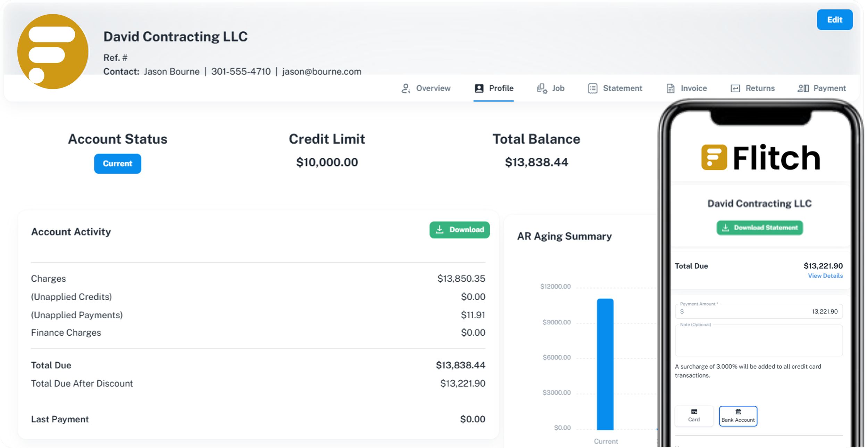Viewport: 868px width, 448px height.
Task: Click David Contracting LLC on the phone
Action: (x=760, y=204)
